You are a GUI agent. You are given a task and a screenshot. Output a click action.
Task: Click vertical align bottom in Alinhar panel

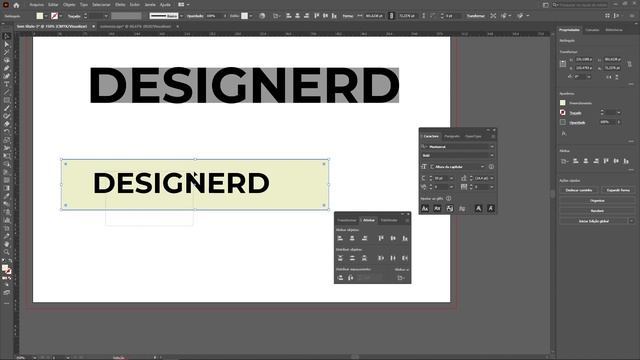pos(405,238)
